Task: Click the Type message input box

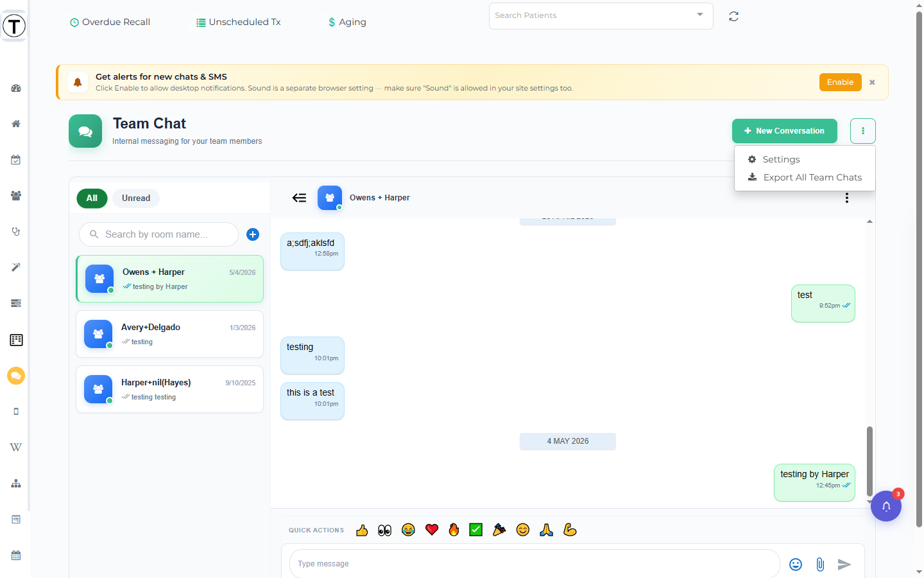Action: (535, 564)
